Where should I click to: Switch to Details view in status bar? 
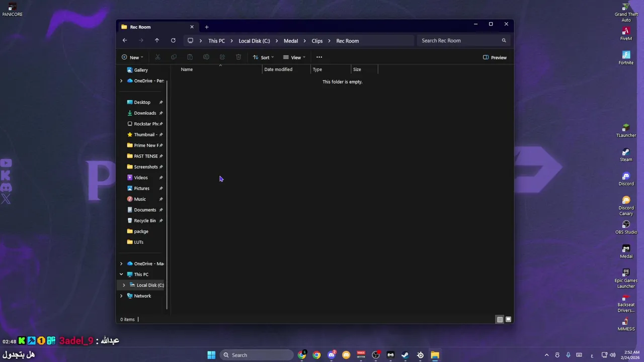pos(500,319)
